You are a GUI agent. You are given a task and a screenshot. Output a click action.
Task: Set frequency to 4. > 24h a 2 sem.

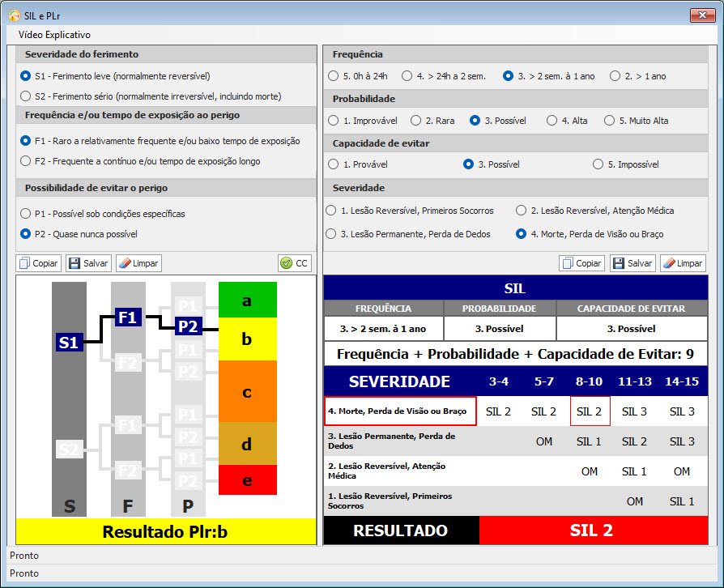(x=444, y=76)
